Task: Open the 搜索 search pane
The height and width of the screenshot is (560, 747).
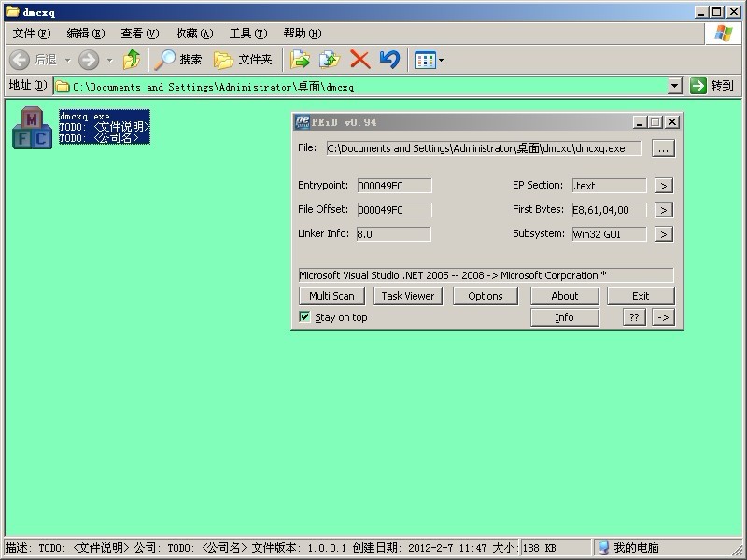Action: tap(178, 60)
